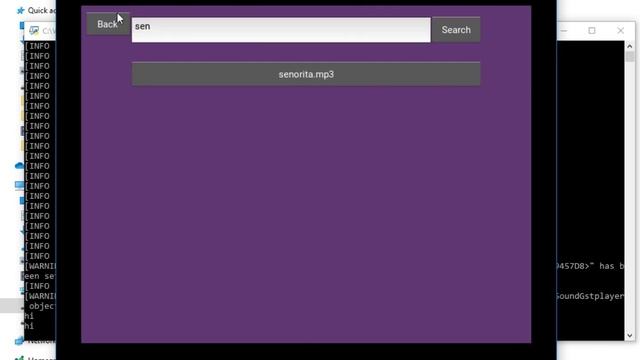Image resolution: width=640 pixels, height=360 pixels.
Task: Click the Back button
Action: coord(108,24)
